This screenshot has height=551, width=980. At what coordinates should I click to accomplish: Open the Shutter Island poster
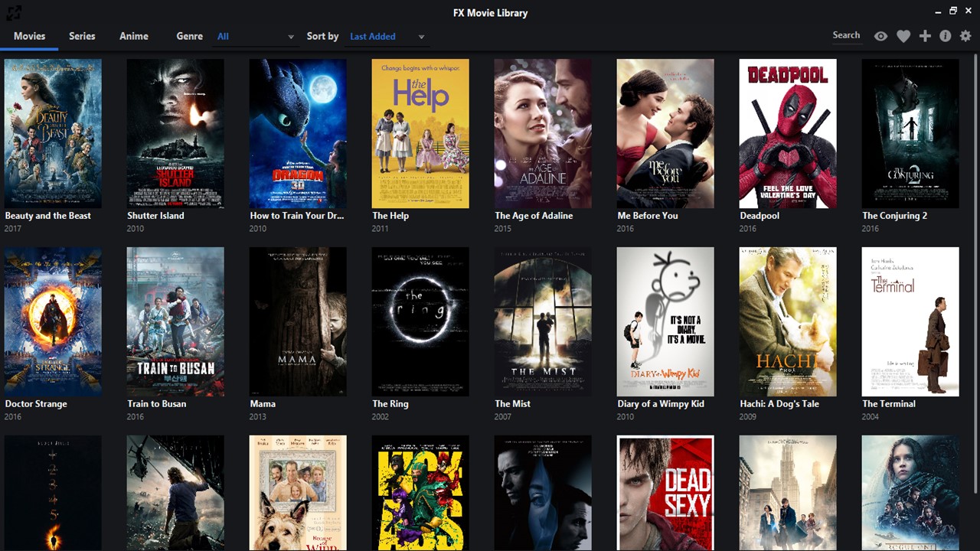(175, 133)
